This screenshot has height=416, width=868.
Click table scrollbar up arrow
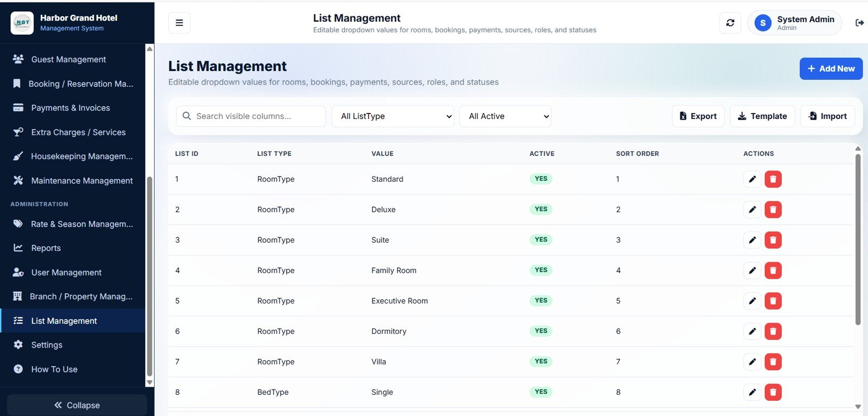pyautogui.click(x=858, y=148)
